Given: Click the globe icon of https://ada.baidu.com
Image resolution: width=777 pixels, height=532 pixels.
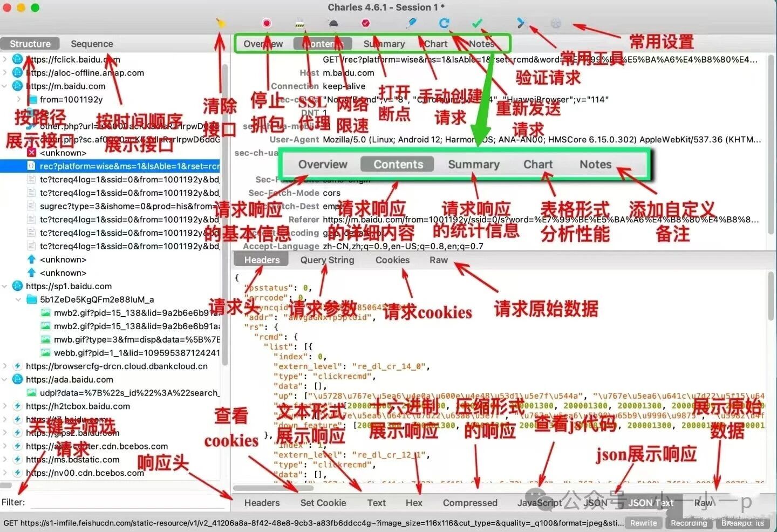Looking at the screenshot, I should [x=17, y=379].
